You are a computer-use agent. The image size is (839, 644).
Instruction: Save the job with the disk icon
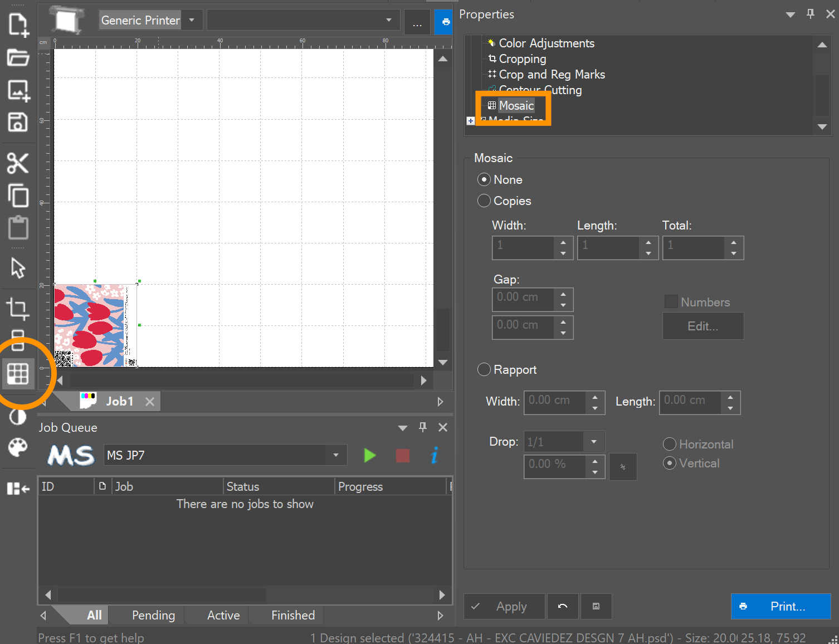coord(18,122)
